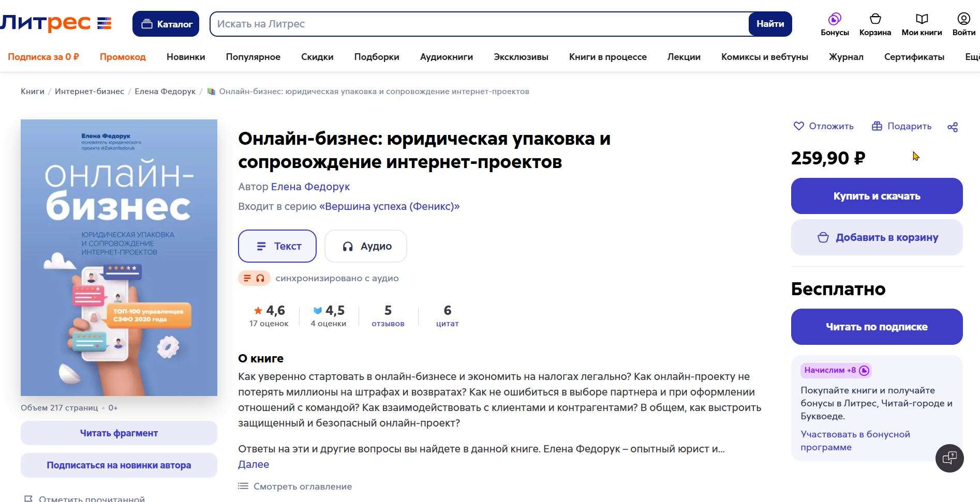The height and width of the screenshot is (502, 980).
Task: Click the Читать фрагмент button
Action: click(x=119, y=433)
